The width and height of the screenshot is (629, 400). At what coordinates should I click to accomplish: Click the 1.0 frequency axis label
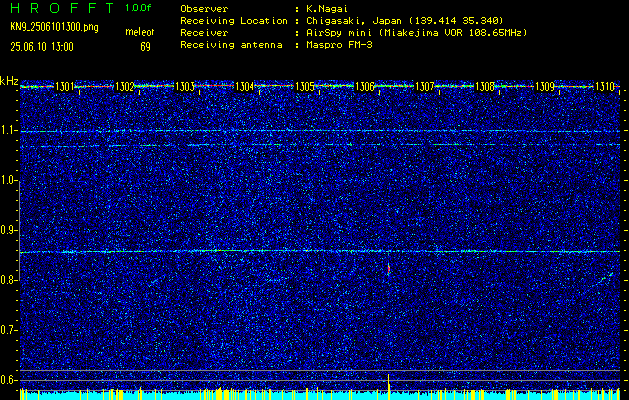point(9,181)
